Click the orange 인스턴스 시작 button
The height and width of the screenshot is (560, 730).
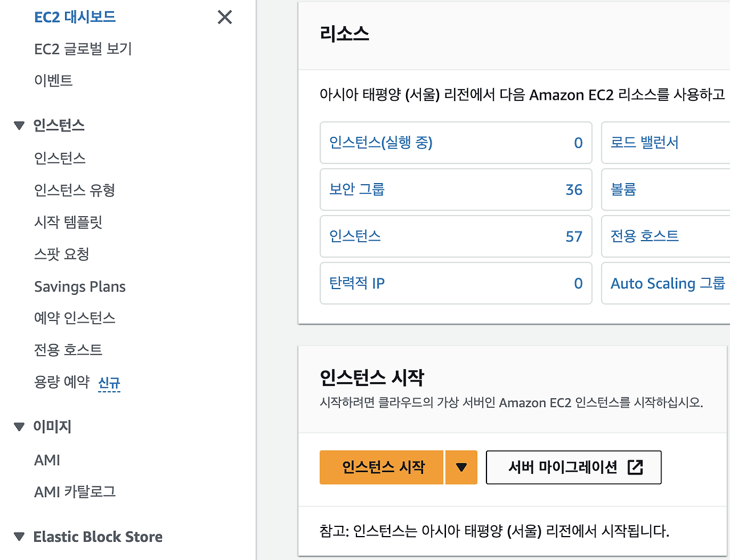pos(382,468)
